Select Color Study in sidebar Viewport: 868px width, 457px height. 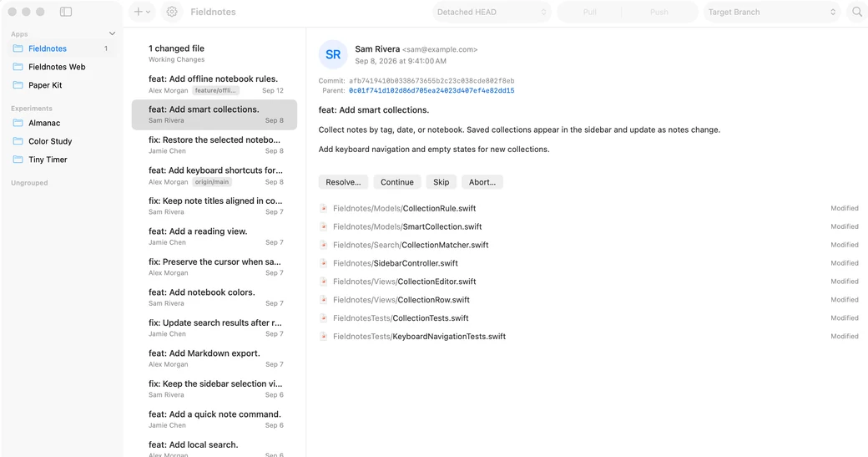[62, 141]
